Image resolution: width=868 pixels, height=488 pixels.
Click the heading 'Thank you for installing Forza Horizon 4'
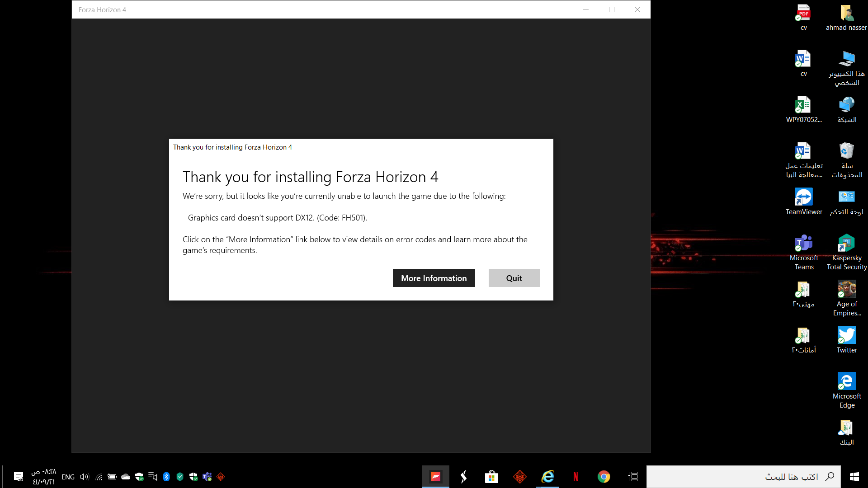(x=311, y=177)
